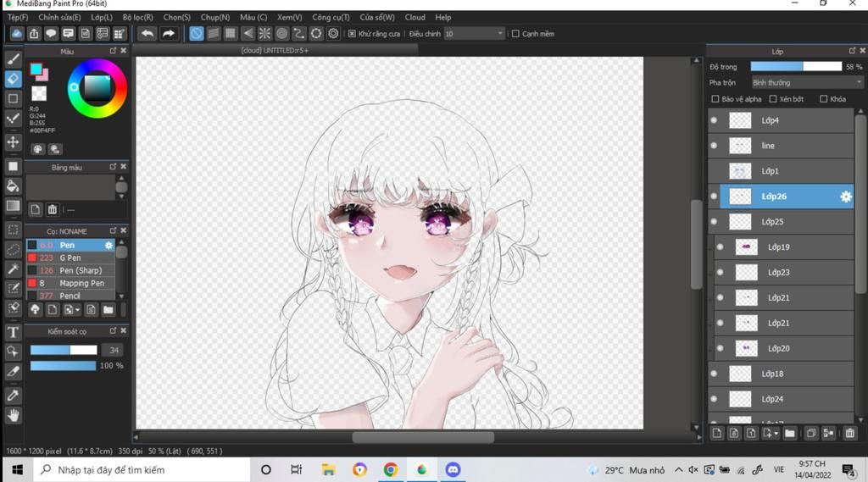The width and height of the screenshot is (868, 482).
Task: Click Delete layer trash icon
Action: (849, 433)
